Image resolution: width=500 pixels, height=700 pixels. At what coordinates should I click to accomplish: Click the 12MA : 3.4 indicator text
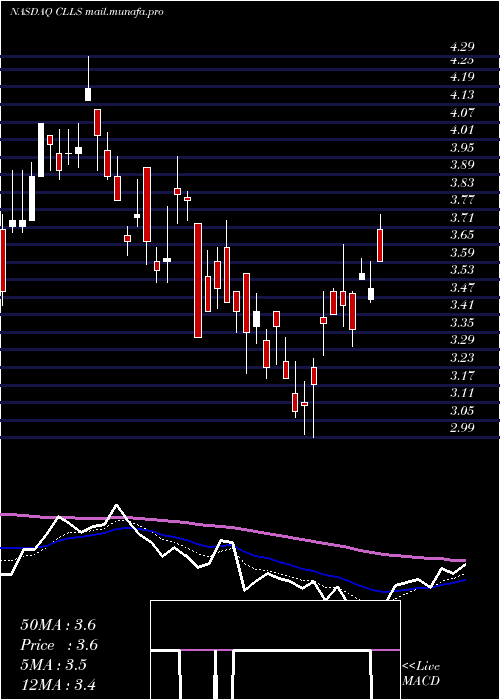(x=58, y=684)
